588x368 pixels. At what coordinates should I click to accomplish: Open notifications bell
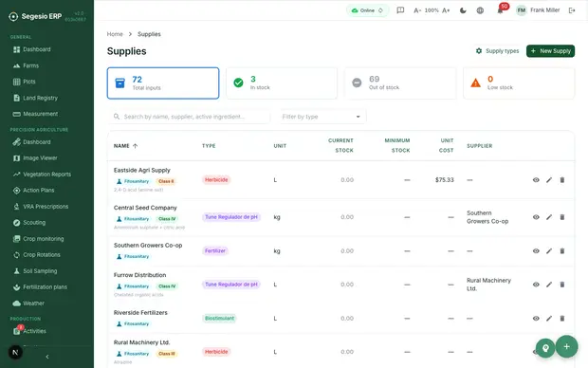pos(500,10)
